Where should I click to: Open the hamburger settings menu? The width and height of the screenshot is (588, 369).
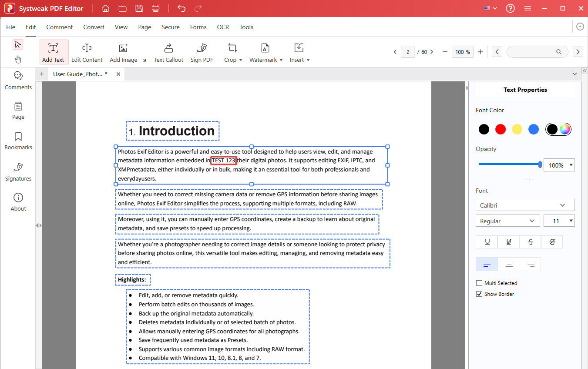tap(528, 8)
